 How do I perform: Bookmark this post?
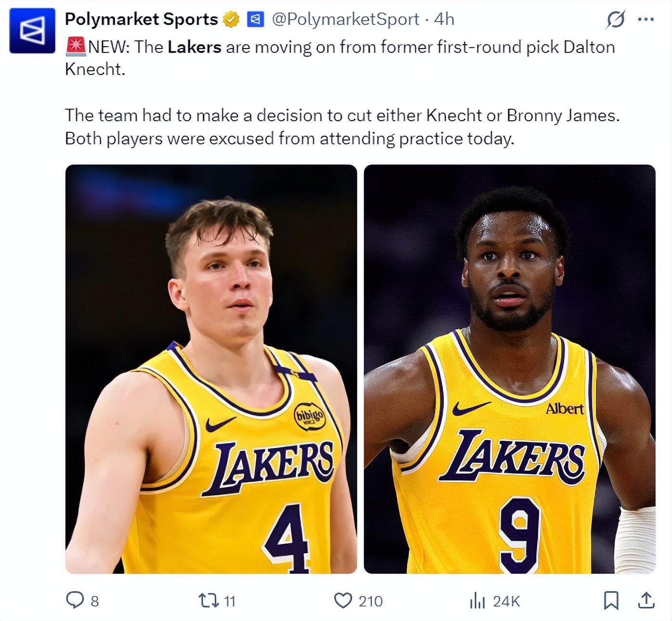(611, 600)
